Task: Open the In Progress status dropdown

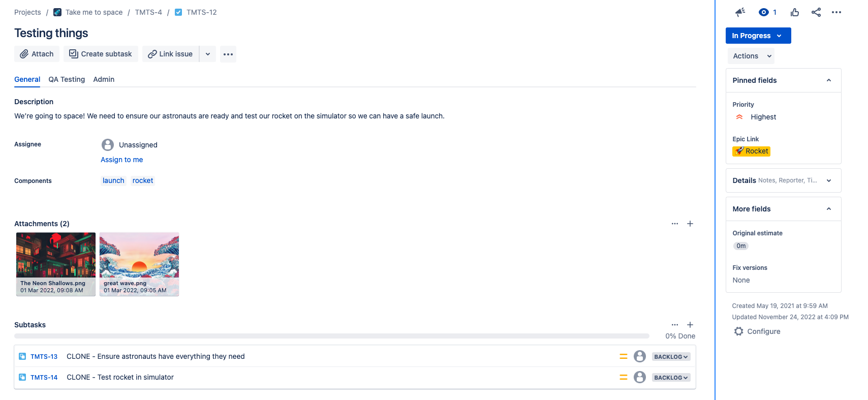Action: pos(758,36)
